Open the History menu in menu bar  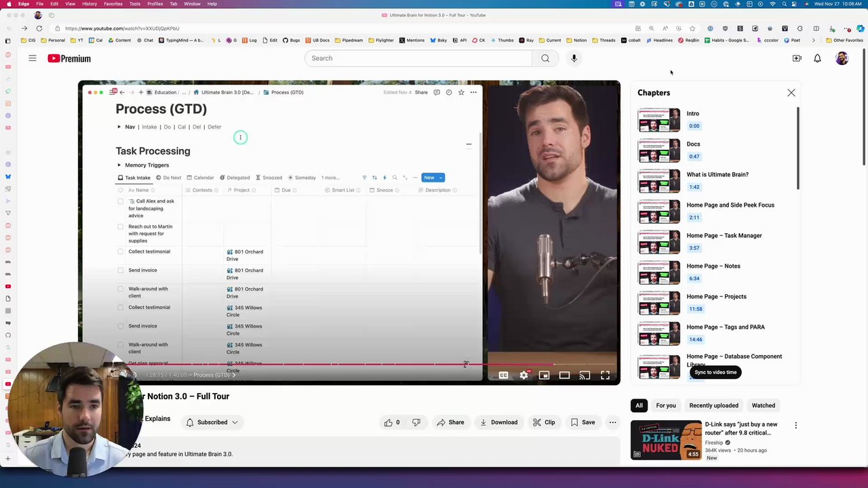[90, 4]
